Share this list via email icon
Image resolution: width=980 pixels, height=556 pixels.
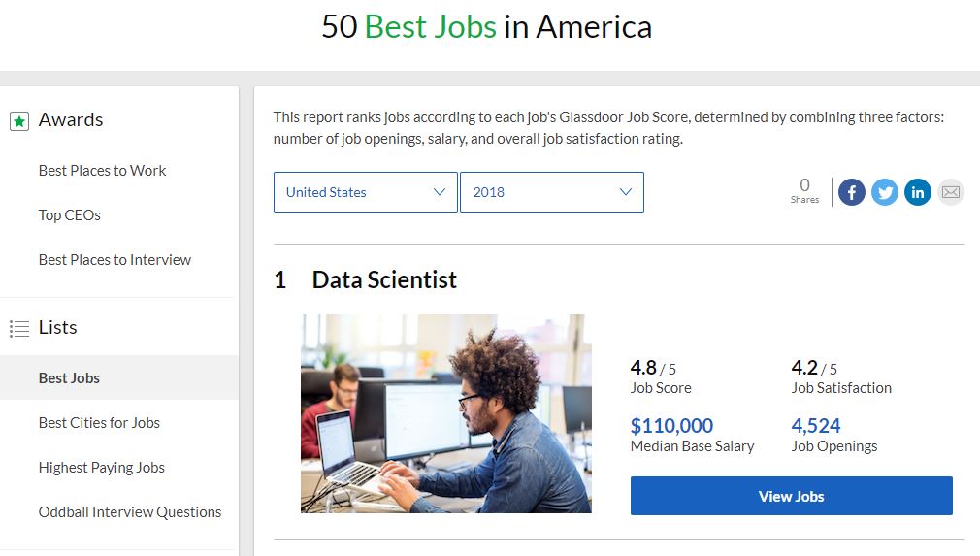pos(951,192)
